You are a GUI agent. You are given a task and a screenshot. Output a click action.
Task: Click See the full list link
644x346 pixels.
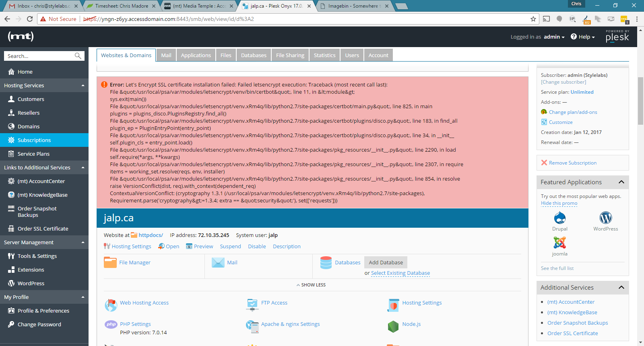click(557, 268)
